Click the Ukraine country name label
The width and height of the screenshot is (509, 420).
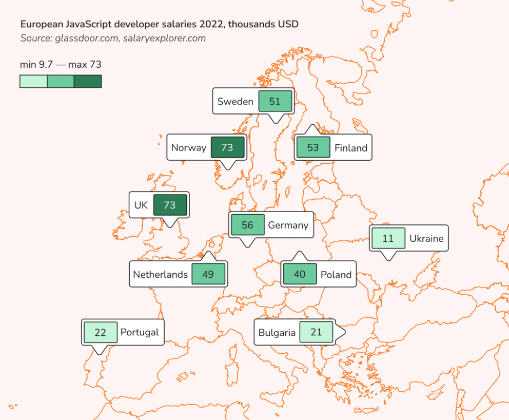426,239
